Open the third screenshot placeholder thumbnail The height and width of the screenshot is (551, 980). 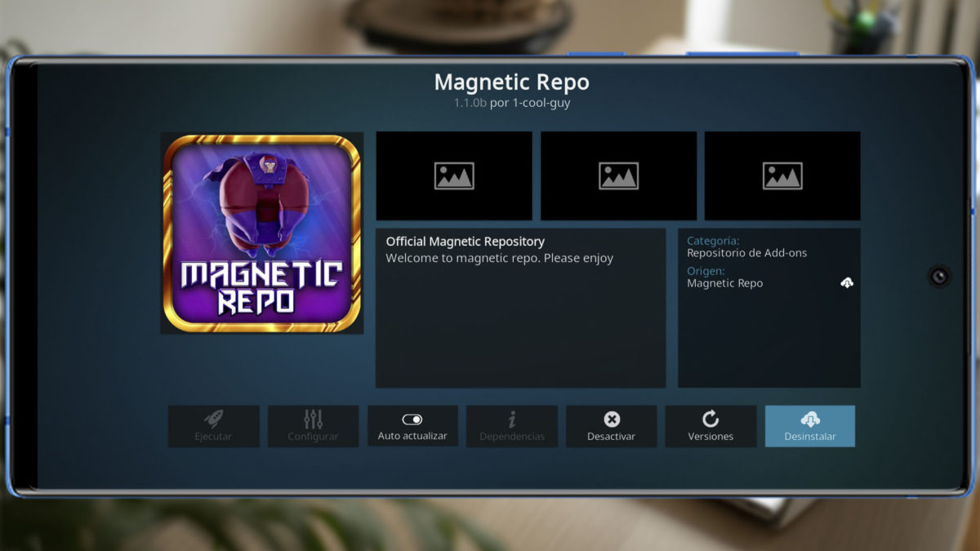pos(782,176)
